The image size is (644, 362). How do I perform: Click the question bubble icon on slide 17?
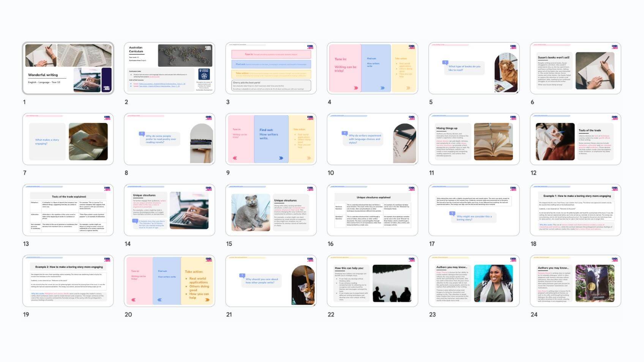pos(452,213)
